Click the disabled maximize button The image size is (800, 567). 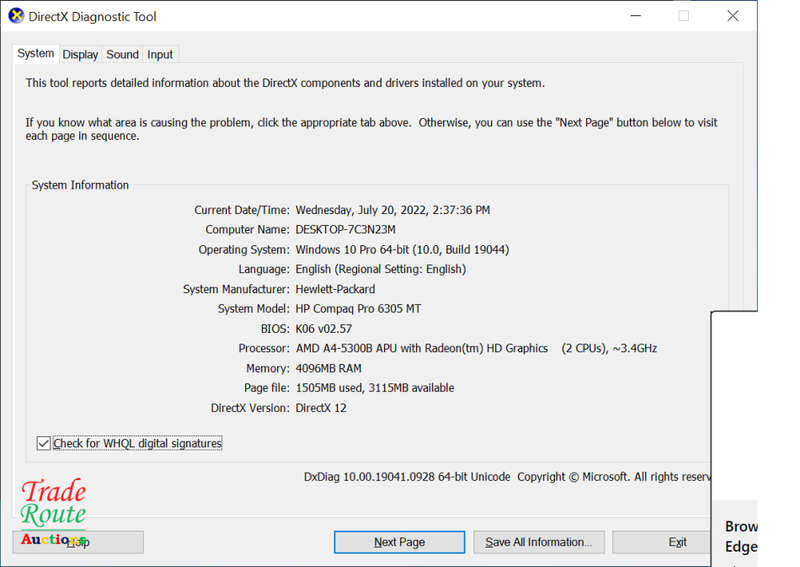click(x=684, y=16)
